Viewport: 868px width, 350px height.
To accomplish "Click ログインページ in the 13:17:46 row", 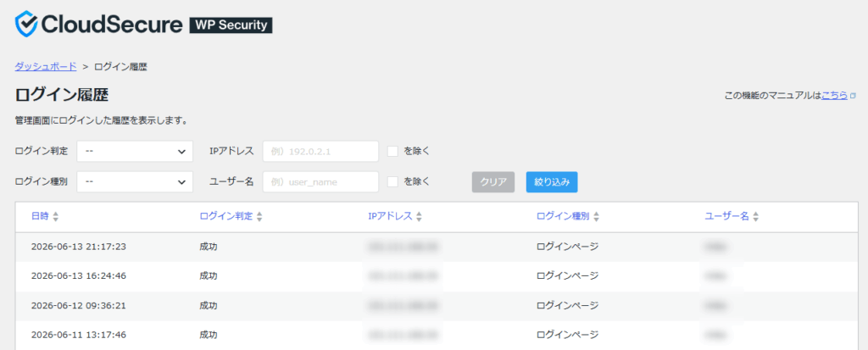I will (567, 335).
